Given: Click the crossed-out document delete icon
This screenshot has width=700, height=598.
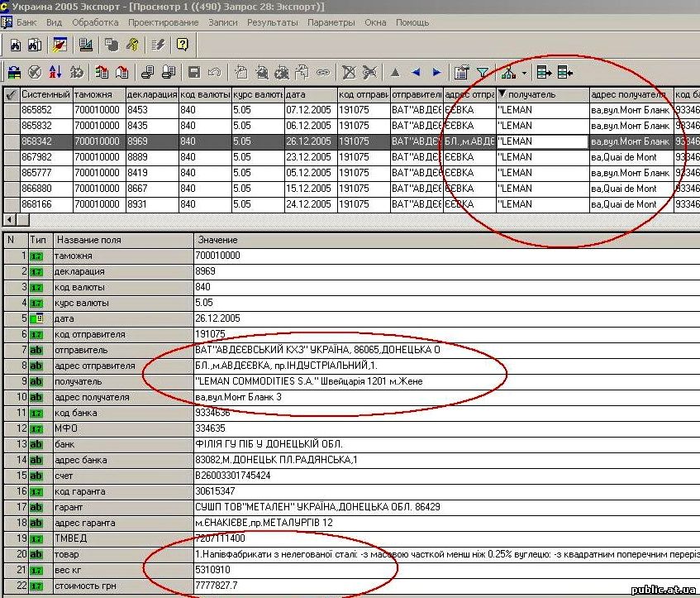Looking at the screenshot, I should 349,72.
